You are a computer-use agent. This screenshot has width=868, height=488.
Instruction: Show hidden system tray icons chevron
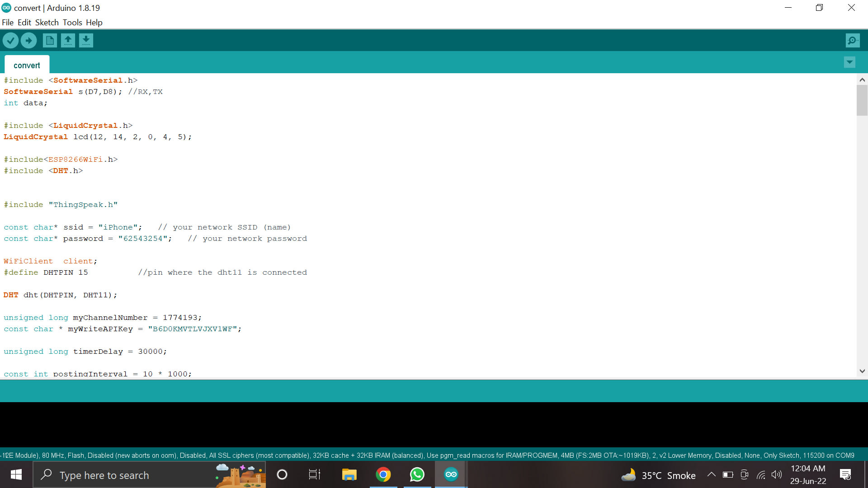click(x=711, y=474)
